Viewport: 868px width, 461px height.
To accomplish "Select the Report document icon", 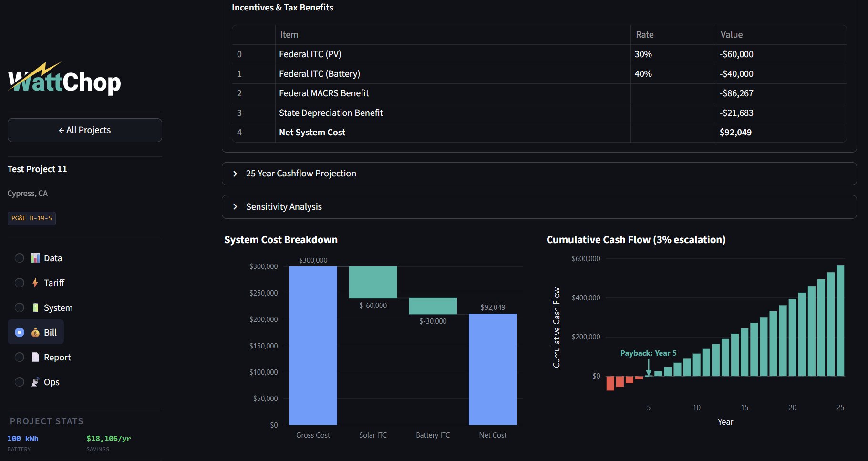I will pyautogui.click(x=35, y=357).
